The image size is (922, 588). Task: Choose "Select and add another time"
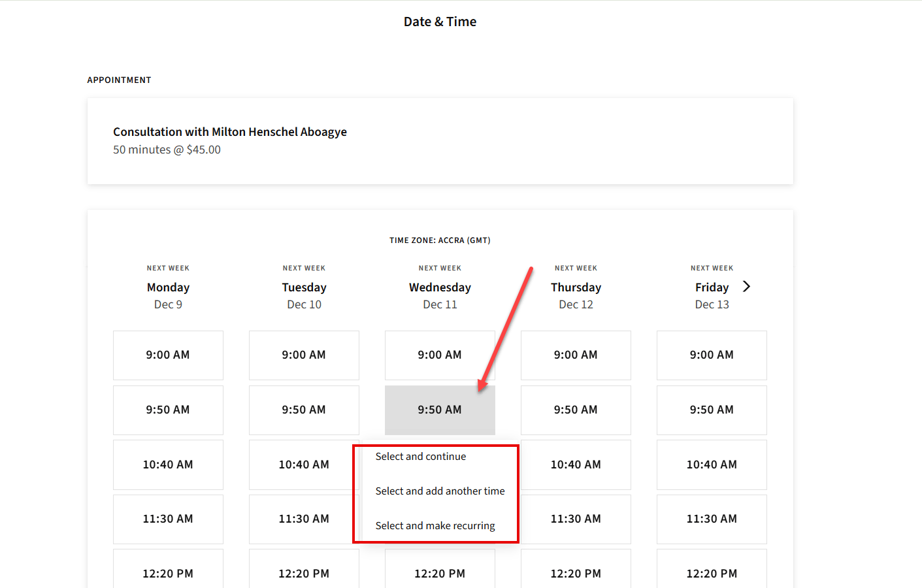439,491
